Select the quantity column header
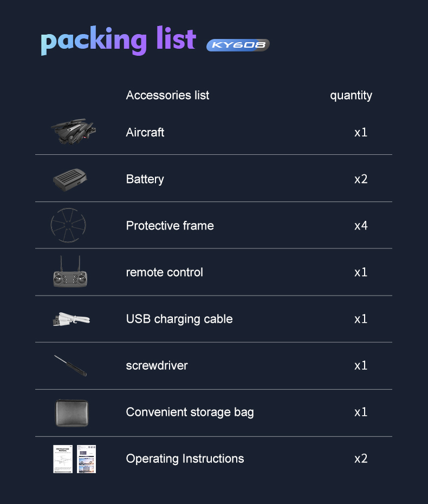The width and height of the screenshot is (428, 504). (351, 95)
